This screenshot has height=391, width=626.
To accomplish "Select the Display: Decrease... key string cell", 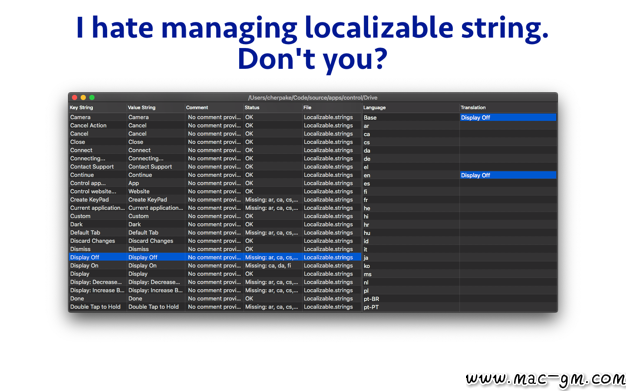I will coord(97,282).
